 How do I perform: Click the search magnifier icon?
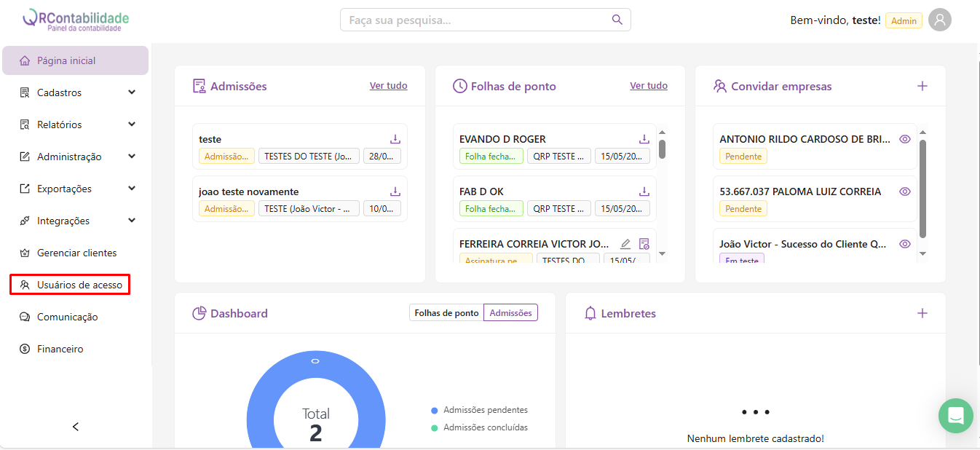tap(617, 20)
